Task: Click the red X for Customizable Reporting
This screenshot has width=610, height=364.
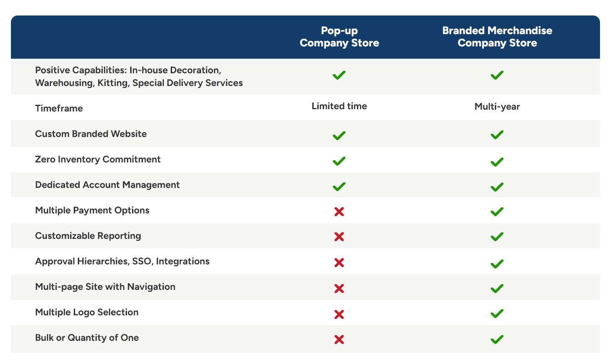Action: [339, 237]
